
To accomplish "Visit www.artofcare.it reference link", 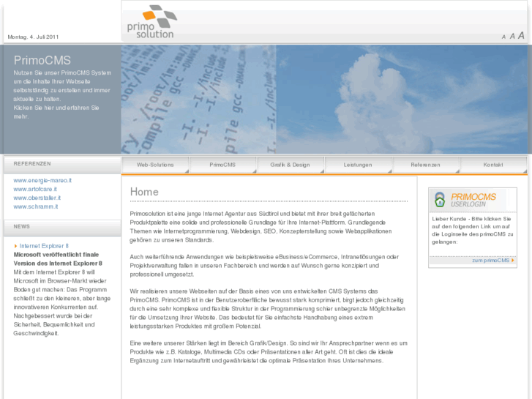I will coord(35,189).
